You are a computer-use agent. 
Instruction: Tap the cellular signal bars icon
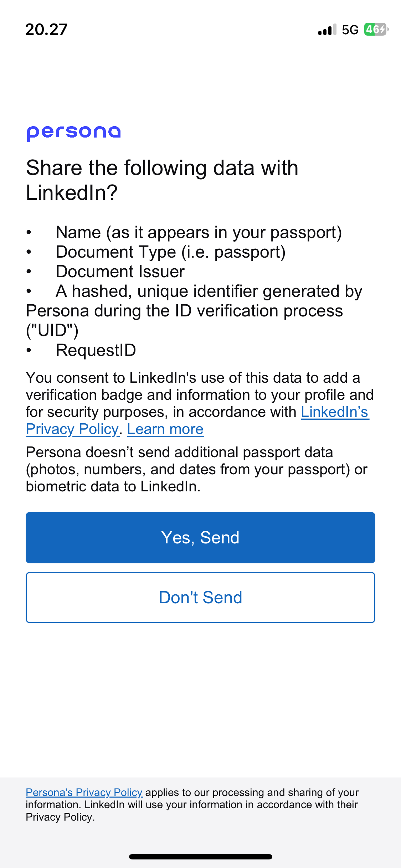[x=327, y=30]
